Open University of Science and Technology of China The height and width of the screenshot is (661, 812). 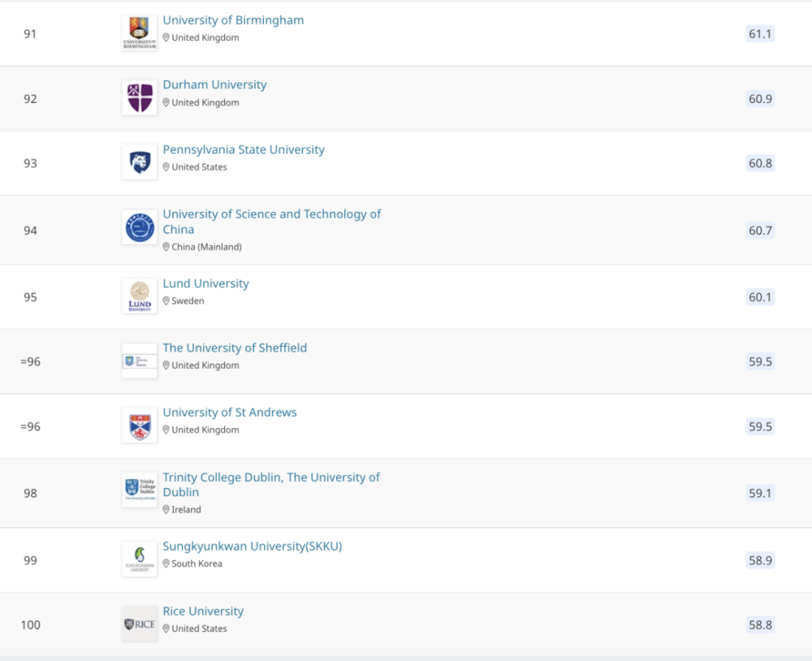271,222
